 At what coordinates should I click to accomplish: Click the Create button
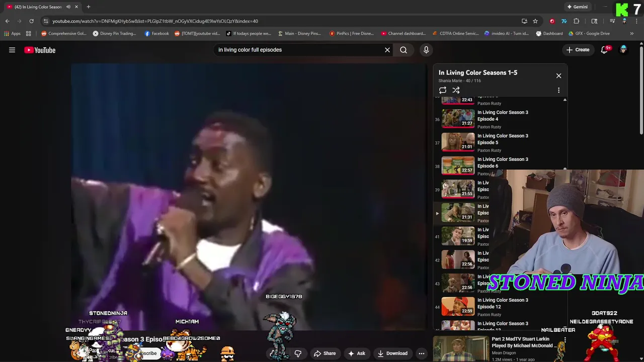578,50
